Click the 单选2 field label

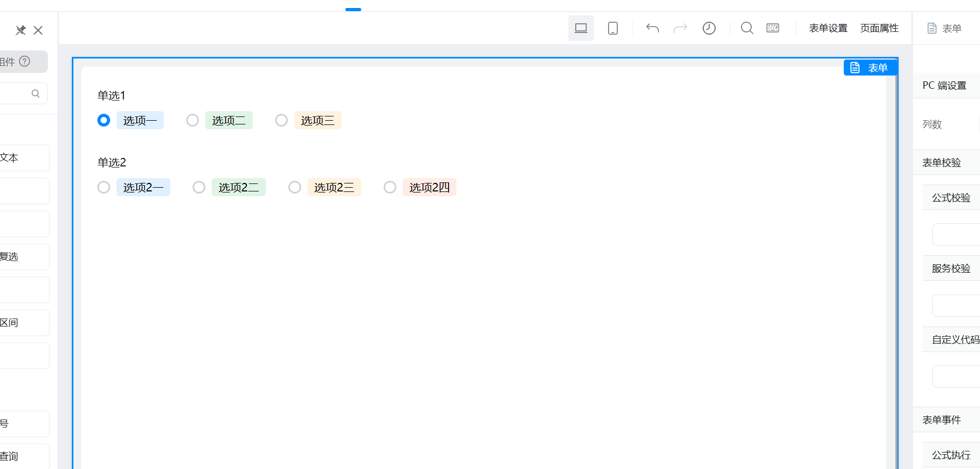pyautogui.click(x=112, y=163)
